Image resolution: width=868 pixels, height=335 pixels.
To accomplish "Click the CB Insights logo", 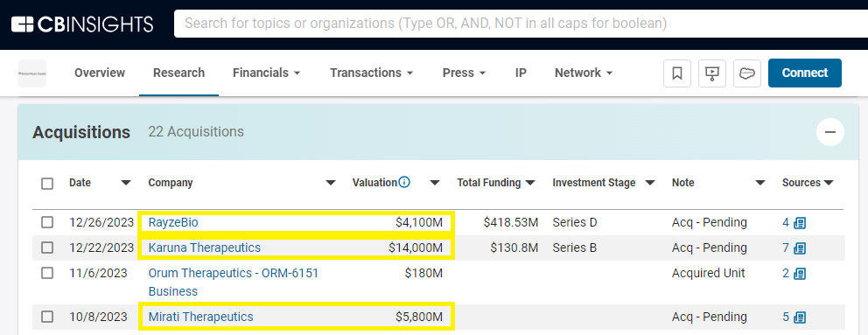I will pyautogui.click(x=82, y=24).
